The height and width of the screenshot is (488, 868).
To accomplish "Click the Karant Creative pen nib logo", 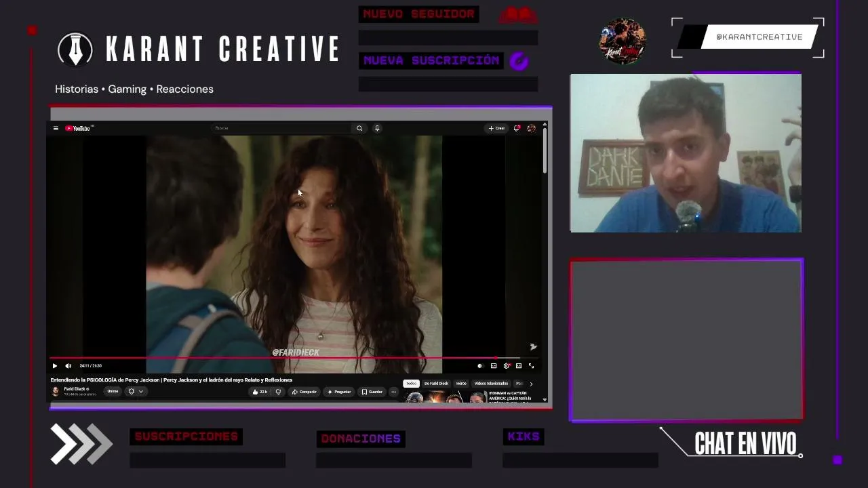I will (75, 49).
